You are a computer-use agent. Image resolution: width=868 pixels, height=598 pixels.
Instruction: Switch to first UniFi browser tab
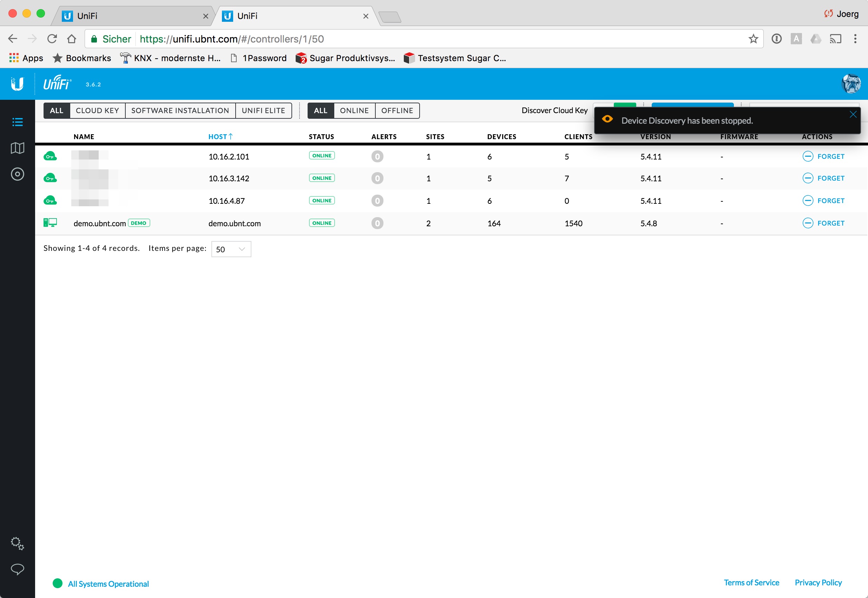click(134, 16)
